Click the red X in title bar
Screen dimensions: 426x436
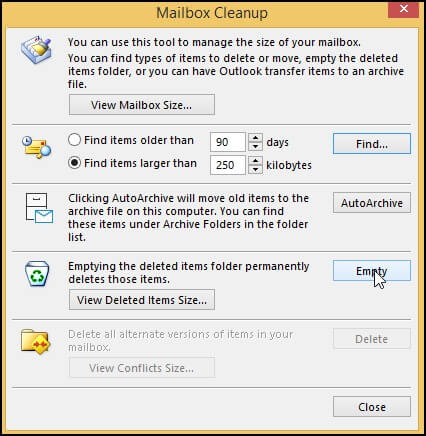click(x=403, y=9)
